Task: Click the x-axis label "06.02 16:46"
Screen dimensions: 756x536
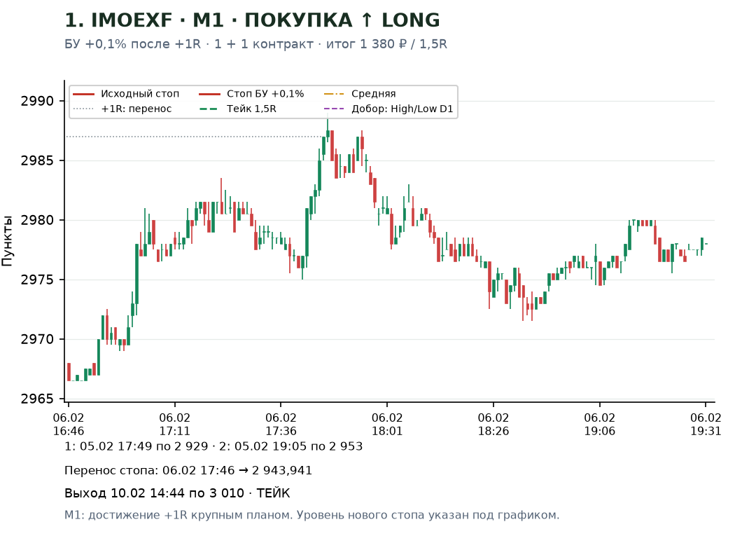Action: 69,425
